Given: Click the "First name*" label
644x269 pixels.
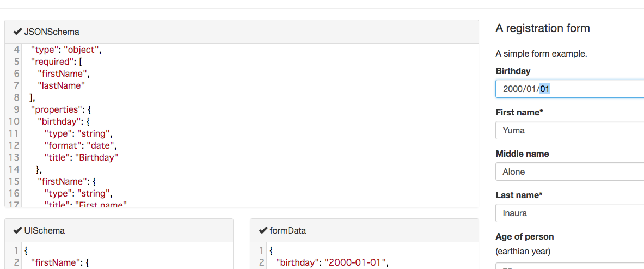Looking at the screenshot, I should [518, 112].
